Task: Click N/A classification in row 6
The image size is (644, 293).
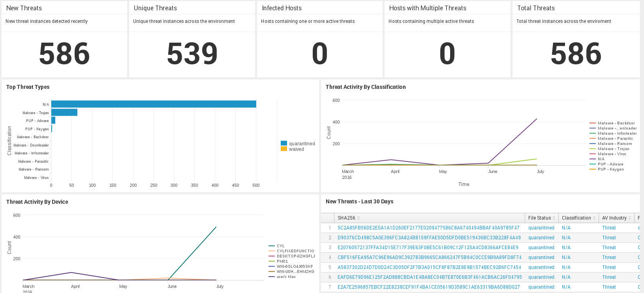Action: (566, 277)
